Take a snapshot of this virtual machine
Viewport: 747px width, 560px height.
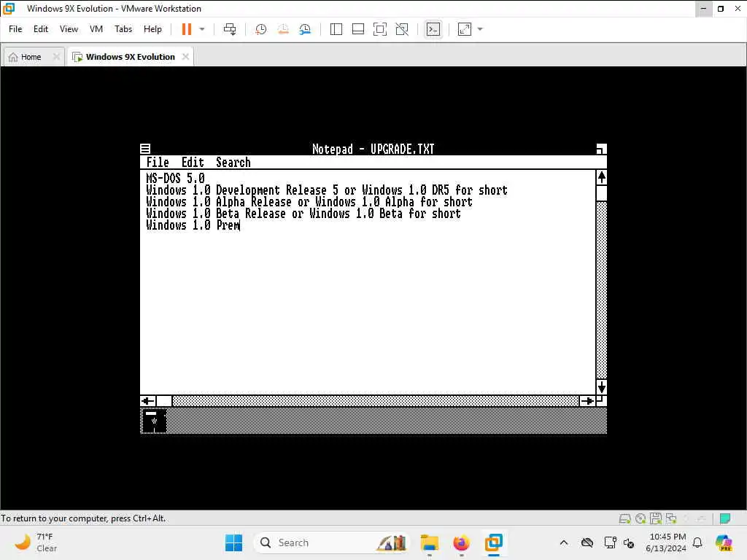tap(260, 29)
